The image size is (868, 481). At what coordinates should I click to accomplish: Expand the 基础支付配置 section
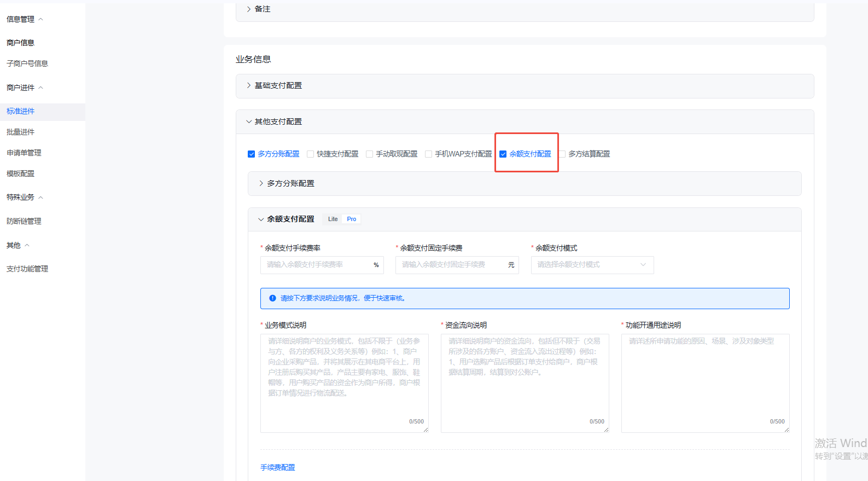click(249, 86)
